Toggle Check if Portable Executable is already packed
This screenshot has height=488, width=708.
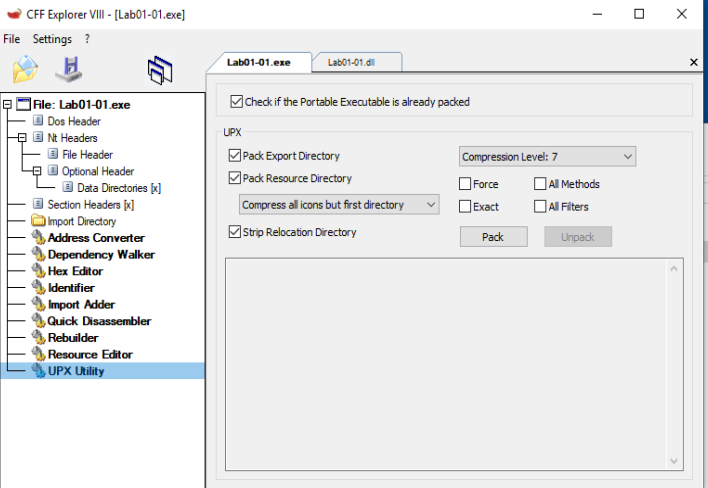pos(236,102)
